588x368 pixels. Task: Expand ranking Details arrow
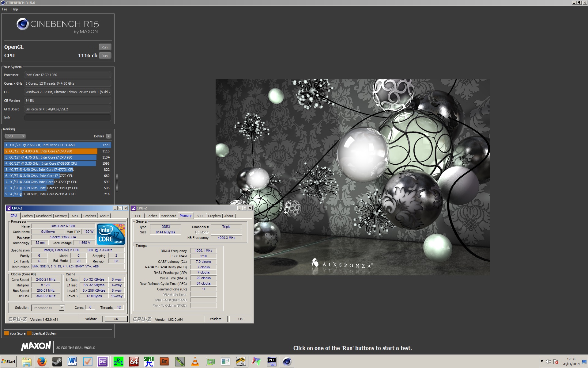[x=109, y=136]
